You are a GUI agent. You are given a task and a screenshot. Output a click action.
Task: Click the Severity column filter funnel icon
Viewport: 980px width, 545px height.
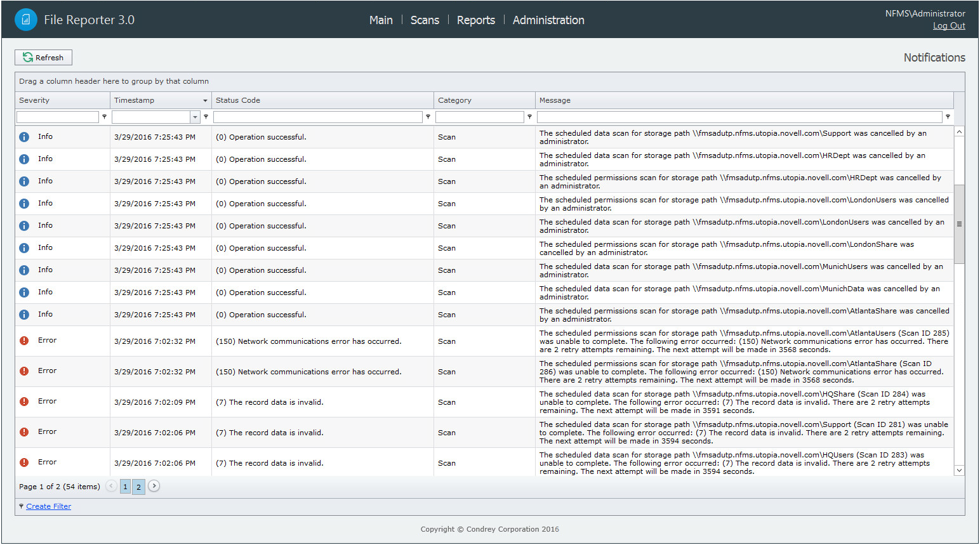[x=105, y=117]
